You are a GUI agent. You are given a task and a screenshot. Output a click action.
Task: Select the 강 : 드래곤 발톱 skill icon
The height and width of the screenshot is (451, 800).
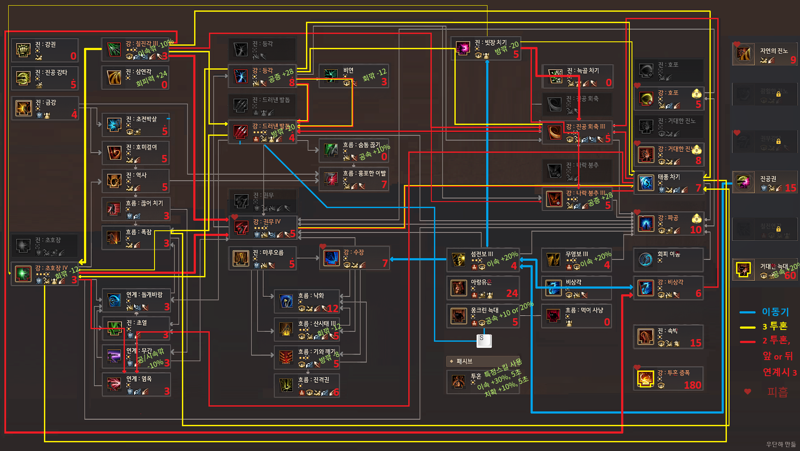(240, 132)
